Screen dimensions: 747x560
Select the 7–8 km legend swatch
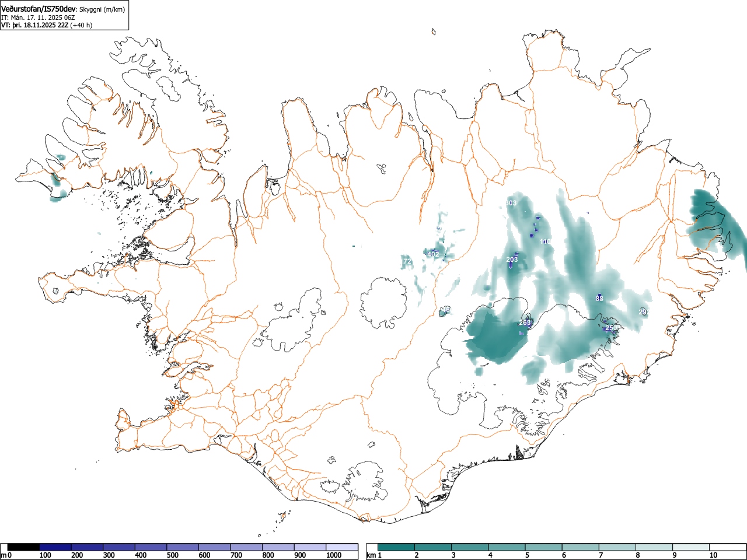point(617,547)
